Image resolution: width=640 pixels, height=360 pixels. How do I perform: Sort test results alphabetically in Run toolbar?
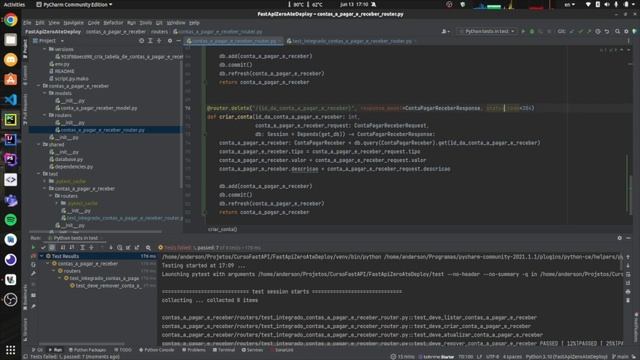point(62,247)
